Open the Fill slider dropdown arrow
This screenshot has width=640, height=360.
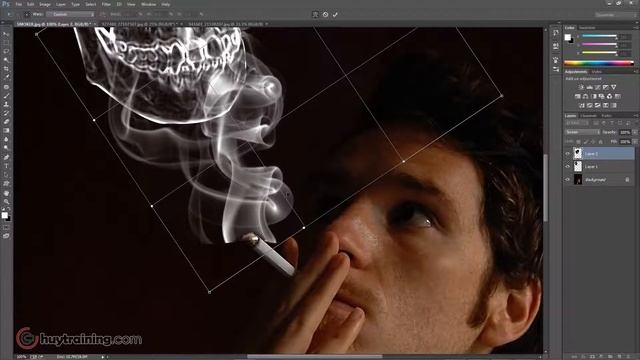[635, 142]
